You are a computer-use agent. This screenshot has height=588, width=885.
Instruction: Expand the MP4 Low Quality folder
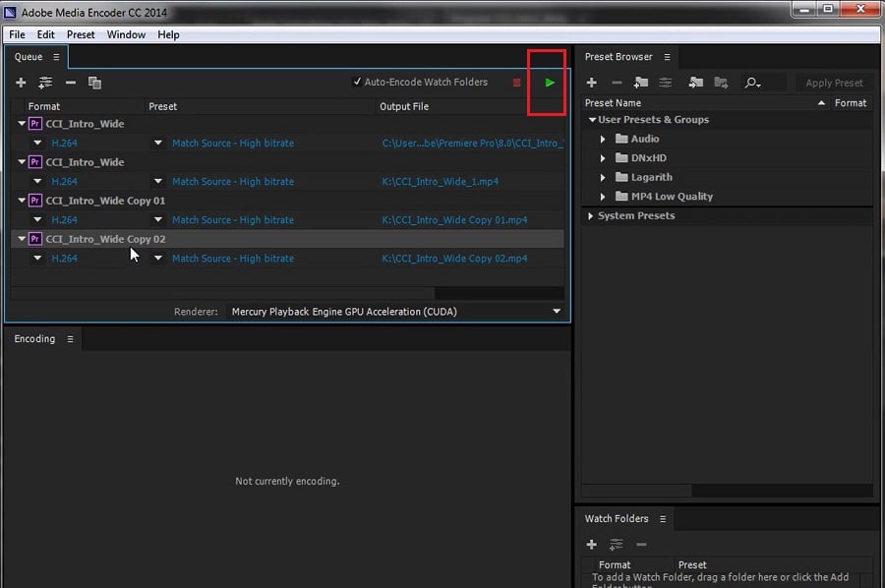pyautogui.click(x=603, y=197)
